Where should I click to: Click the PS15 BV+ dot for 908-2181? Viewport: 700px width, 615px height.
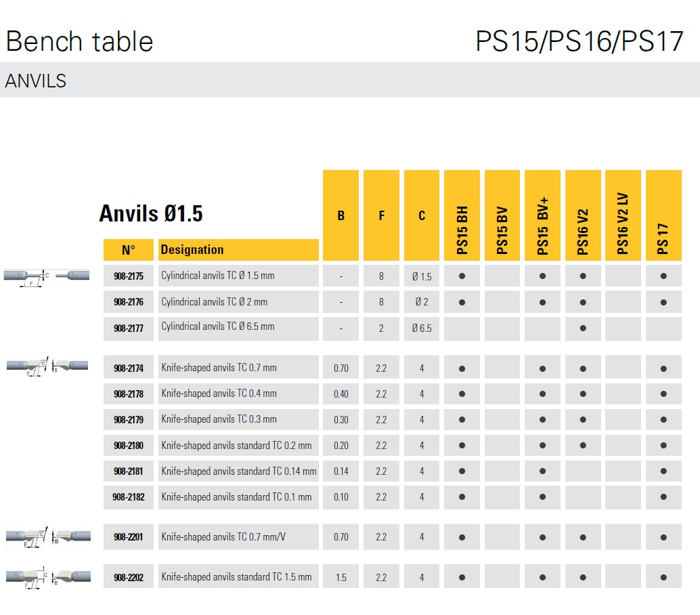[x=542, y=471]
